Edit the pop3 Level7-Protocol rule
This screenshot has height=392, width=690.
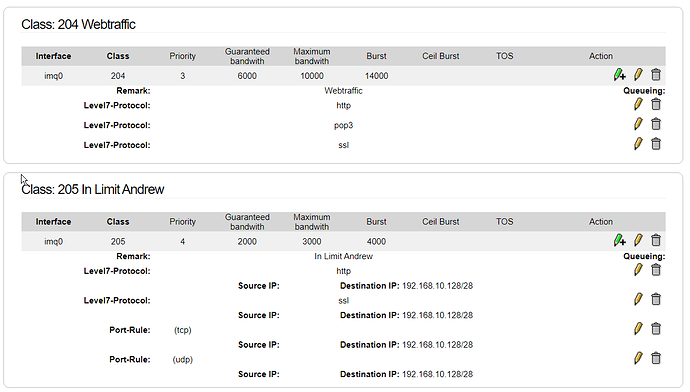click(638, 124)
